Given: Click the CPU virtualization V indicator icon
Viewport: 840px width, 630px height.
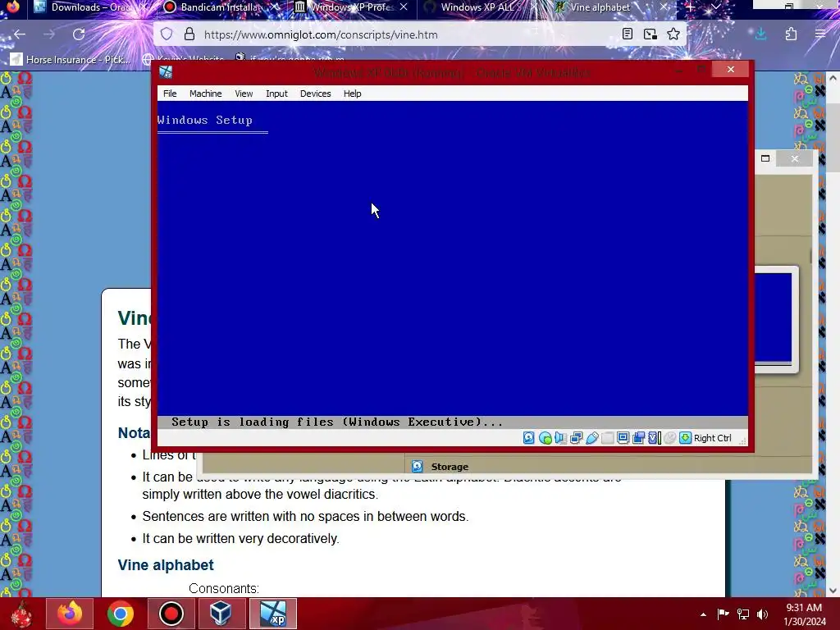Looking at the screenshot, I should (x=654, y=438).
